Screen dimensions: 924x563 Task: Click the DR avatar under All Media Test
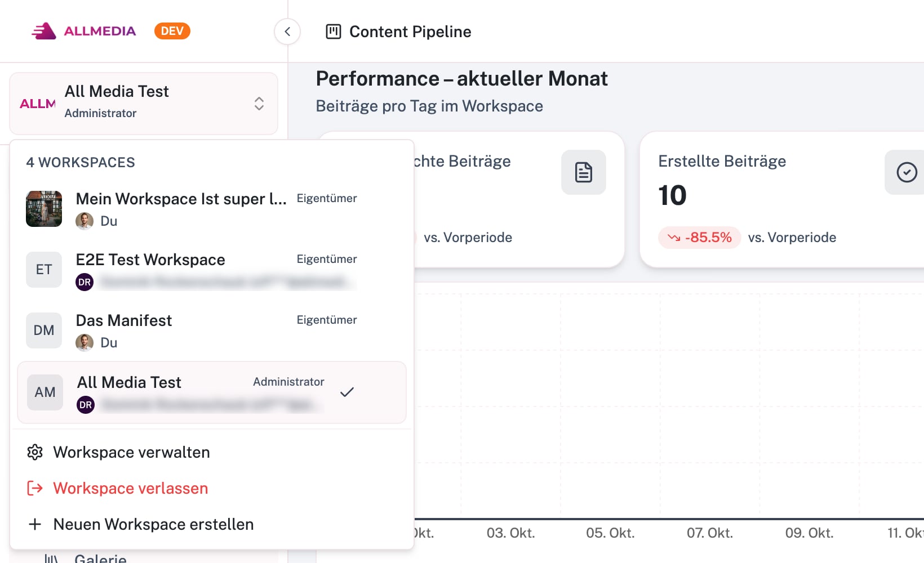[86, 405]
